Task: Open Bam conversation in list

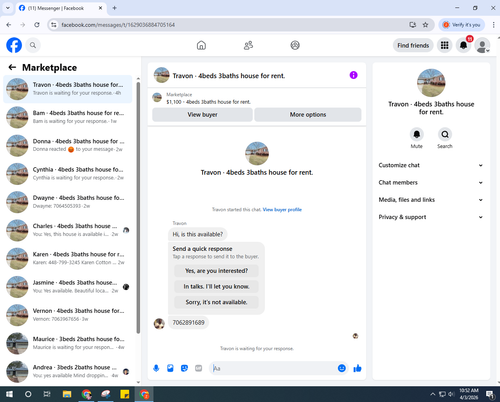Action: 68,117
